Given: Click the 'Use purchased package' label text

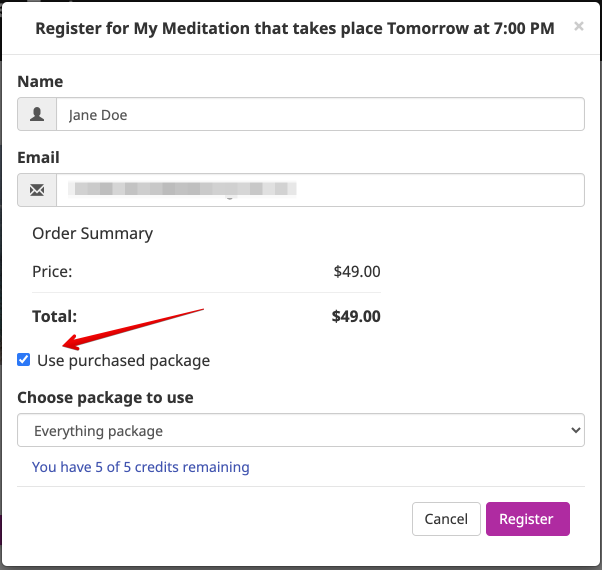Looking at the screenshot, I should point(124,361).
